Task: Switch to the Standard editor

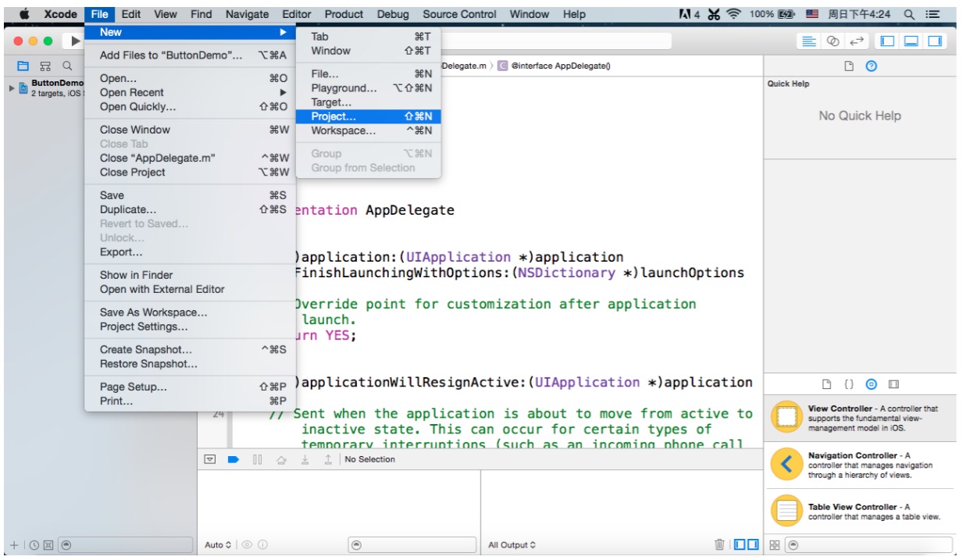Action: tap(810, 41)
